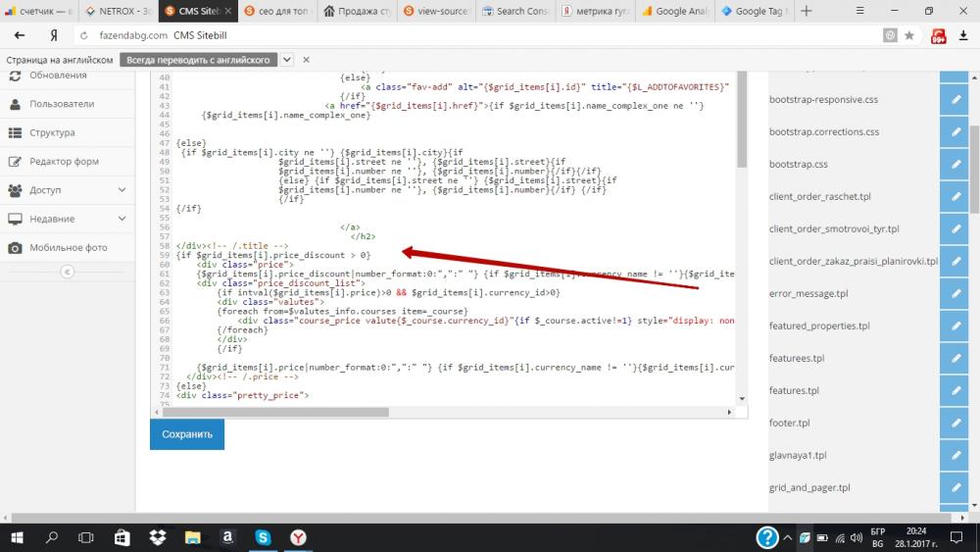The width and height of the screenshot is (980, 552).
Task: Edit error_message.tpl with pencil icon
Action: (955, 294)
